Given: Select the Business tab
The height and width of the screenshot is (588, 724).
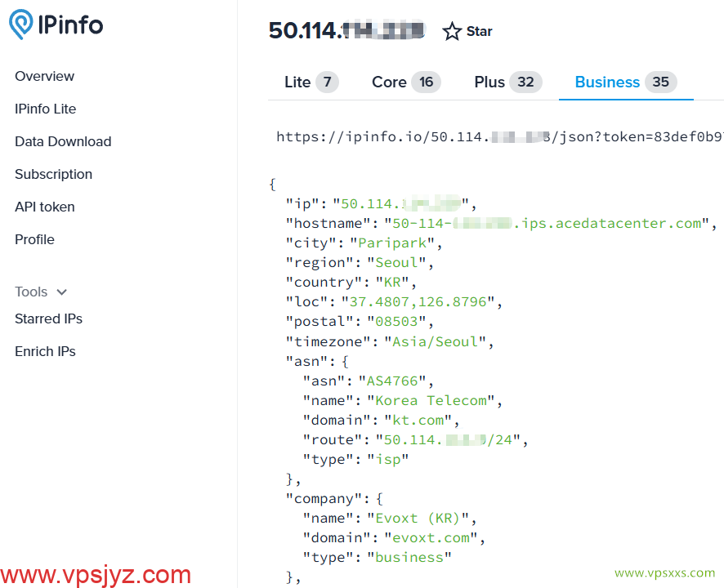Looking at the screenshot, I should (626, 82).
